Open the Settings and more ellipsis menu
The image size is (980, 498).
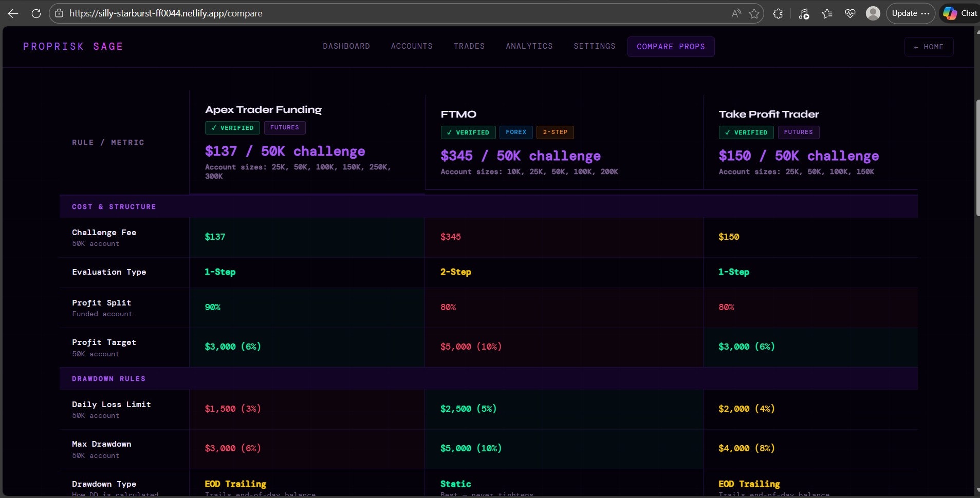pyautogui.click(x=924, y=13)
